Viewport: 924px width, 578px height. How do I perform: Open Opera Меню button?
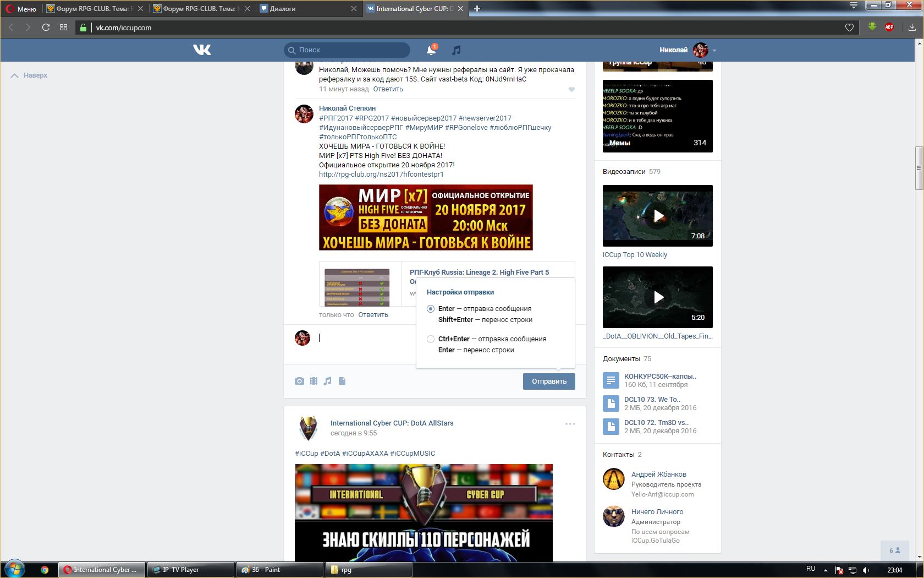click(x=21, y=8)
